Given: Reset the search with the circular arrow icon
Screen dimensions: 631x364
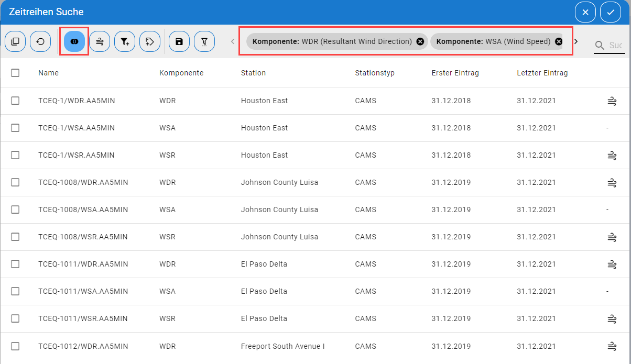Looking at the screenshot, I should 40,41.
